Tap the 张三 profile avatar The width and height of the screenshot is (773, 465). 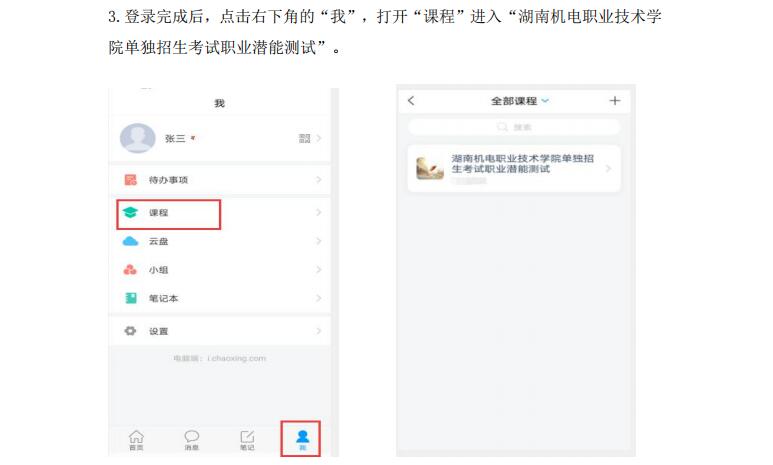(x=138, y=138)
